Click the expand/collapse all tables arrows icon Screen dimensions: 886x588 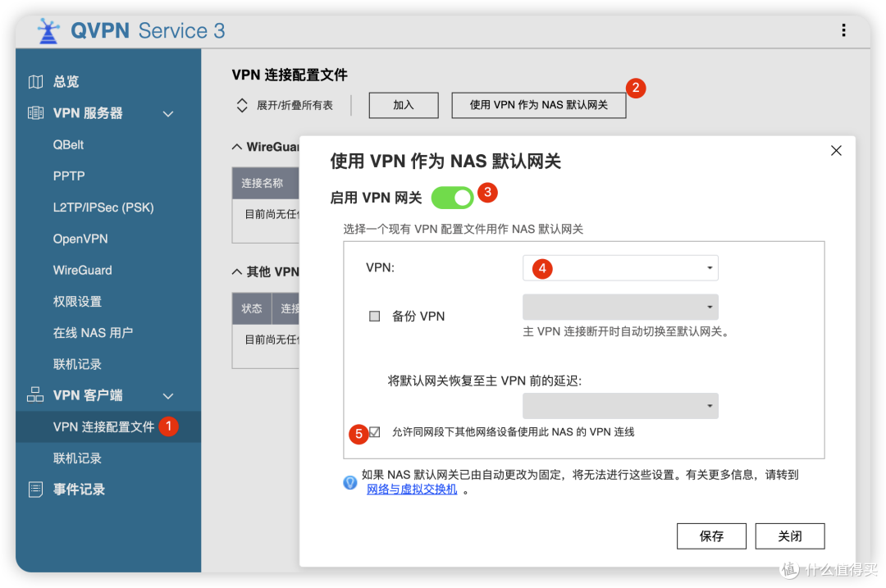[x=242, y=105]
